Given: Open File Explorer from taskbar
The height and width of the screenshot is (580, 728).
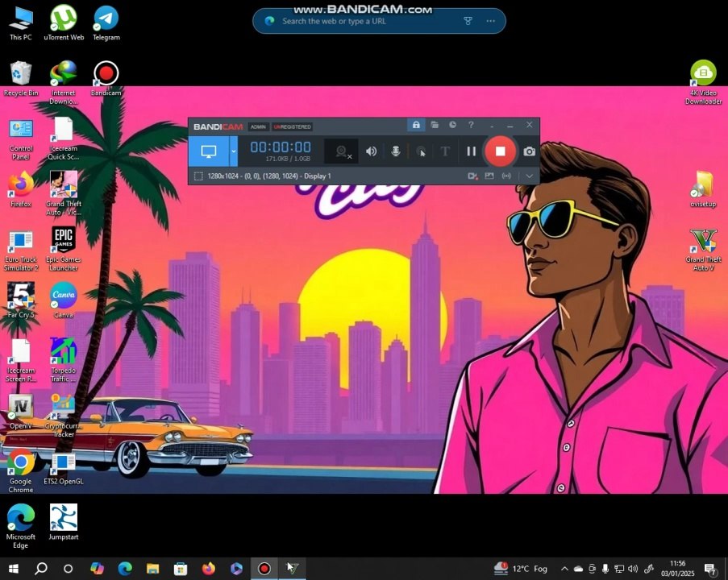Looking at the screenshot, I should (152, 569).
